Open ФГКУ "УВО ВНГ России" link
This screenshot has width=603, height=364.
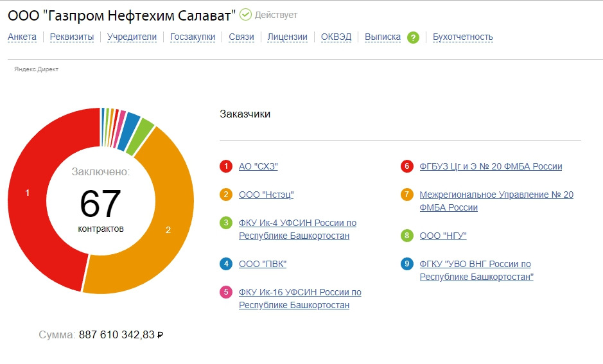click(476, 270)
